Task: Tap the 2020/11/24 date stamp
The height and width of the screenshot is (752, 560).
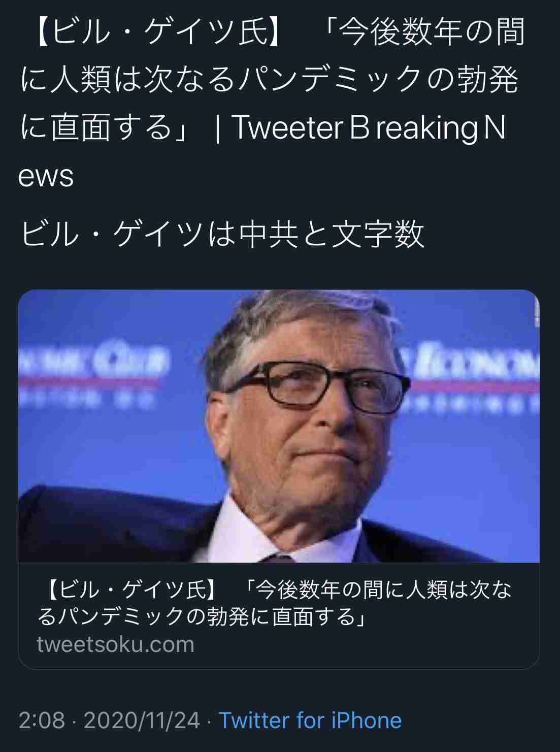Action: tap(142, 720)
